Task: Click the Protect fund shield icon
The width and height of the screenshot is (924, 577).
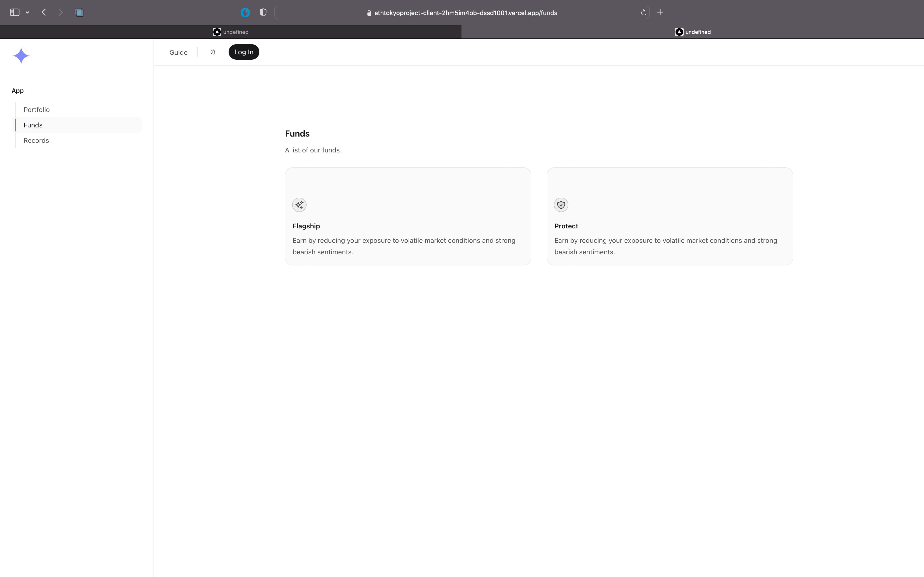Action: coord(561,204)
